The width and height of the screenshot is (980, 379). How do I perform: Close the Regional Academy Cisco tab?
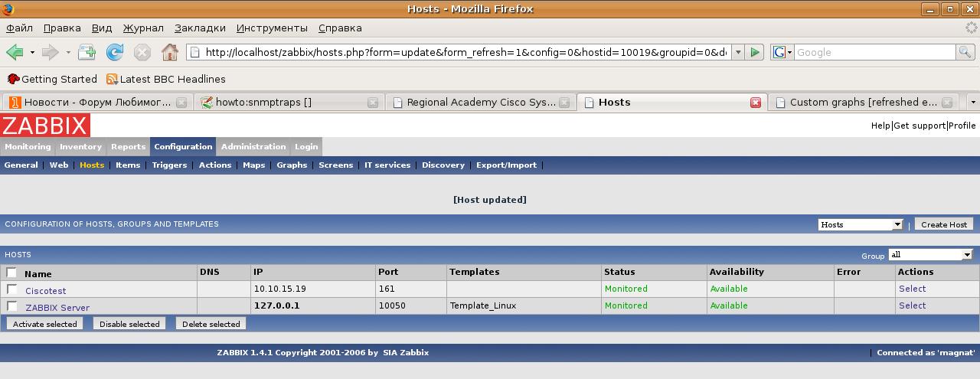pos(564,103)
